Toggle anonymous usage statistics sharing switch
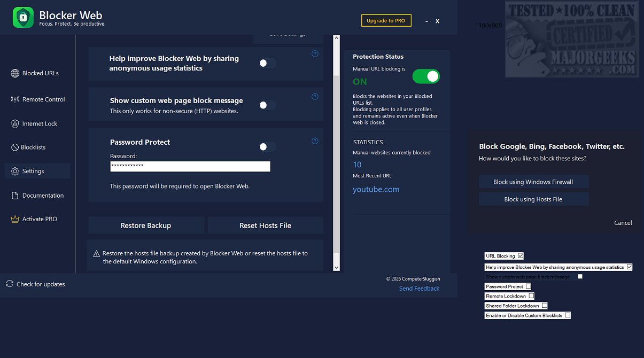 click(268, 63)
